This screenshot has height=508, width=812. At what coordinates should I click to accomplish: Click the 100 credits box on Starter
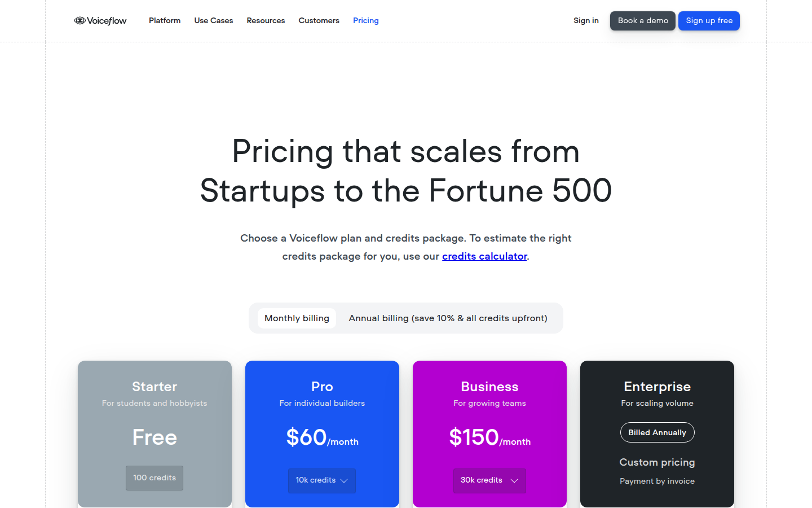tap(155, 478)
